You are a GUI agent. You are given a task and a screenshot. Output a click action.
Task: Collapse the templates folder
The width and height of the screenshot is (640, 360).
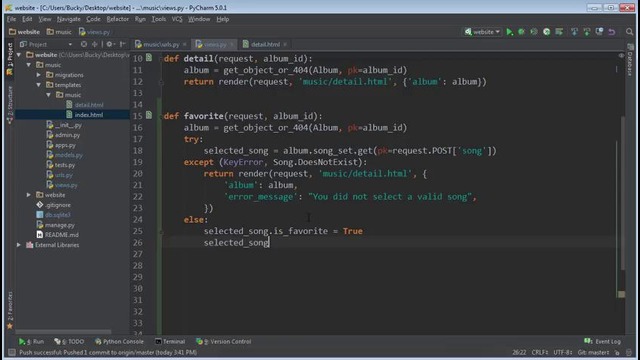[x=39, y=85]
